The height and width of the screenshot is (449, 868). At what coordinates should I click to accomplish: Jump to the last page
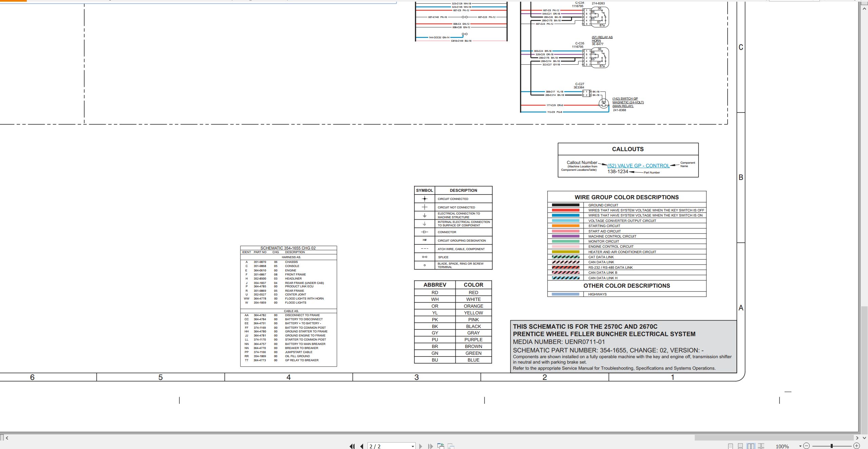tap(430, 446)
